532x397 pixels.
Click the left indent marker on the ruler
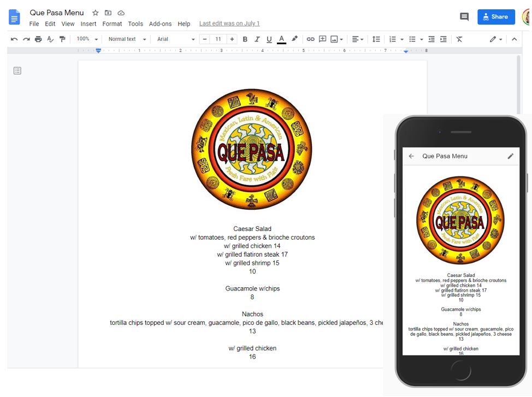click(x=98, y=51)
